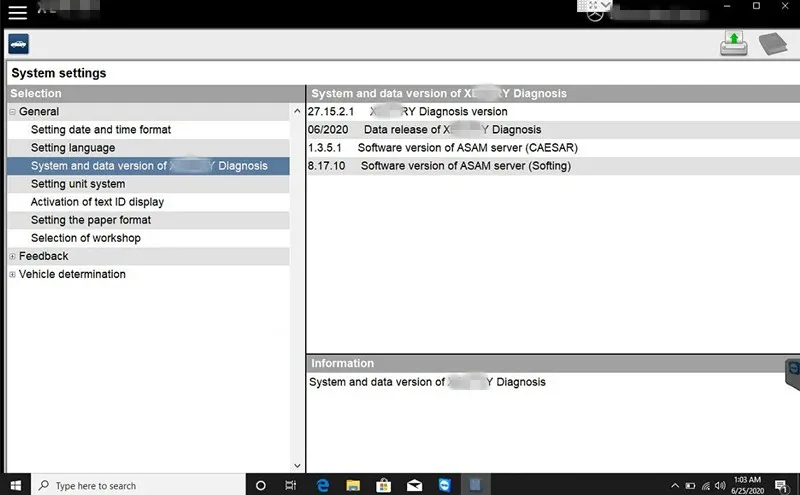This screenshot has height=495, width=800.
Task: Open the gray book help icon
Action: click(x=773, y=43)
